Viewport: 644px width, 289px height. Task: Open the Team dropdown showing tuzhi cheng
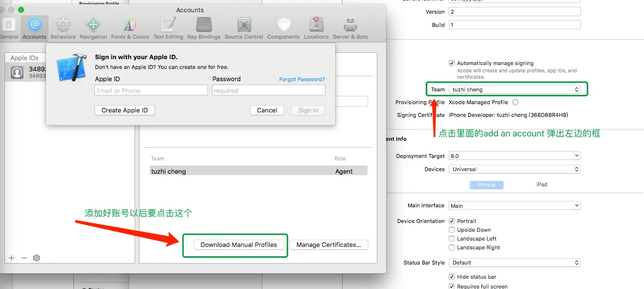515,89
